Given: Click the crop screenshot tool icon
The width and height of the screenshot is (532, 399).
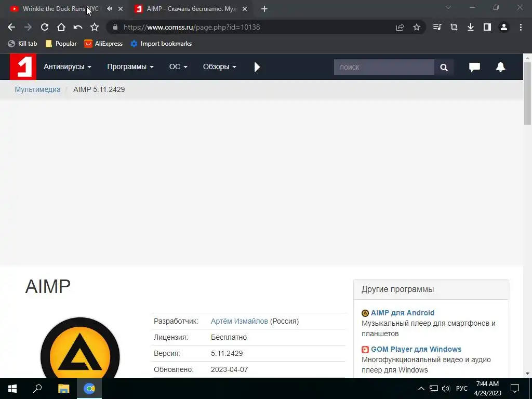Looking at the screenshot, I should [x=454, y=27].
